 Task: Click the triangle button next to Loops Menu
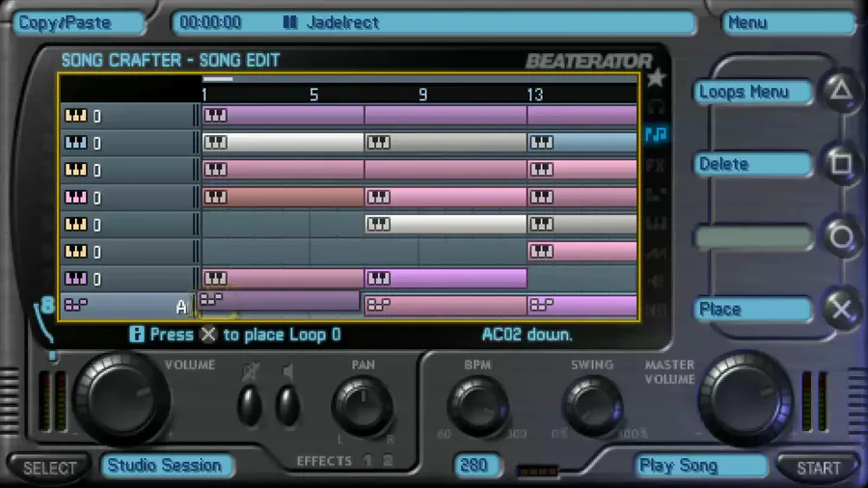[x=841, y=91]
